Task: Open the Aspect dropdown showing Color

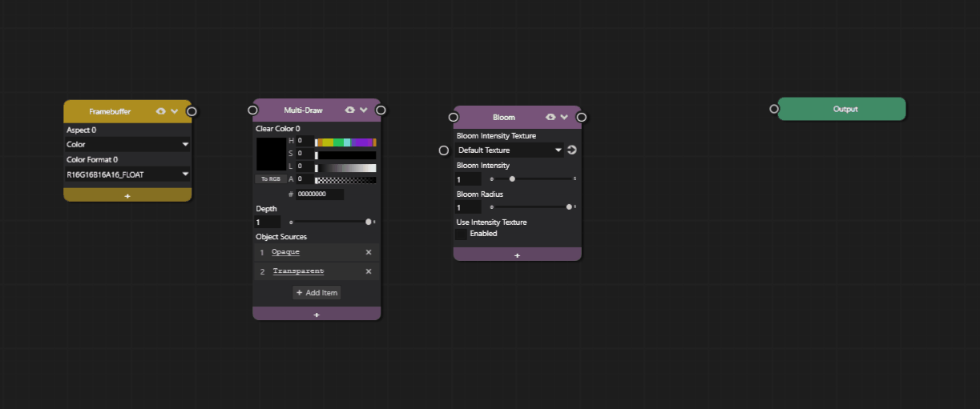Action: pos(127,145)
